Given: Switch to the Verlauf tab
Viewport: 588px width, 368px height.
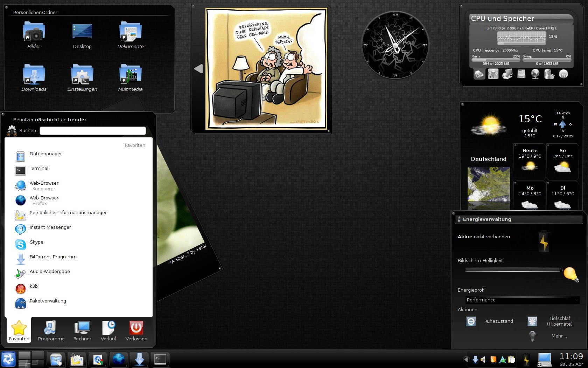Looking at the screenshot, I should [x=108, y=330].
